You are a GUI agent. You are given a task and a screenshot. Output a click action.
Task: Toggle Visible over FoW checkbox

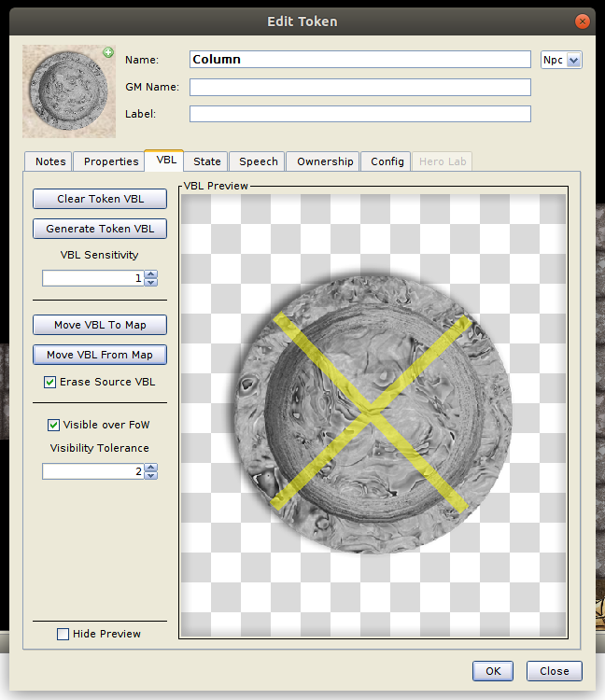coord(53,425)
